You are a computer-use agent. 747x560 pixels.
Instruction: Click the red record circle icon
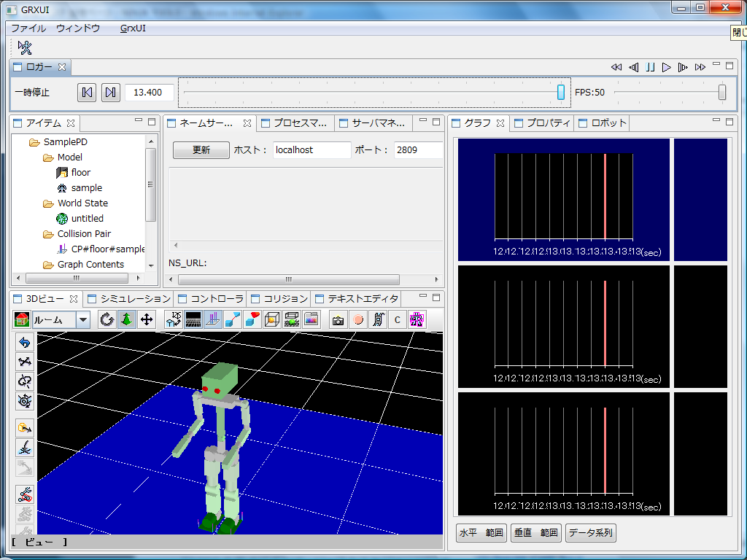(x=357, y=319)
